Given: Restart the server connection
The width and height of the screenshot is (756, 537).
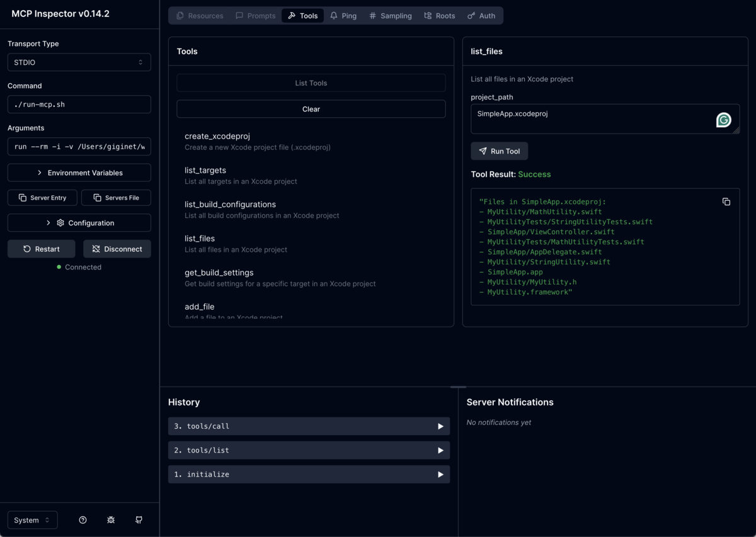Looking at the screenshot, I should click(42, 249).
